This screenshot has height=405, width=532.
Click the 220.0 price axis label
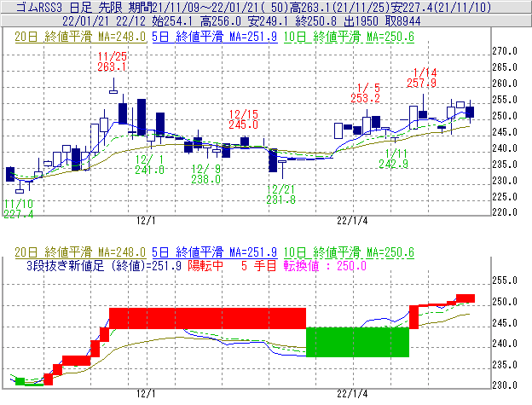(x=505, y=212)
